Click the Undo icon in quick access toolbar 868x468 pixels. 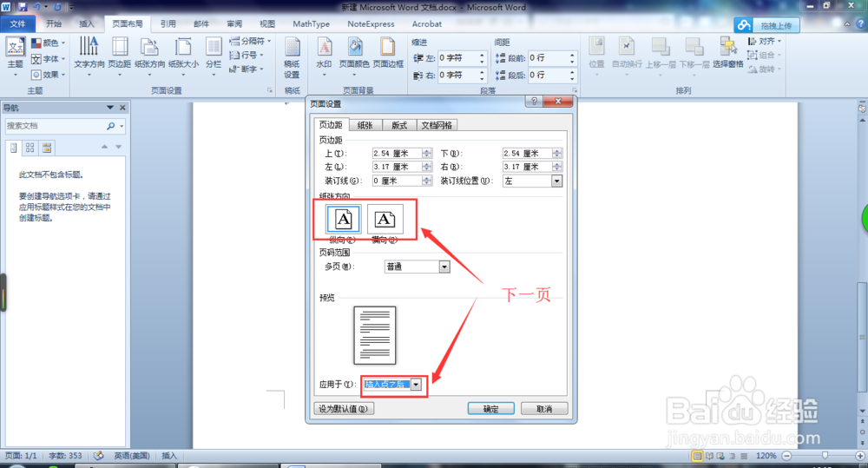37,7
